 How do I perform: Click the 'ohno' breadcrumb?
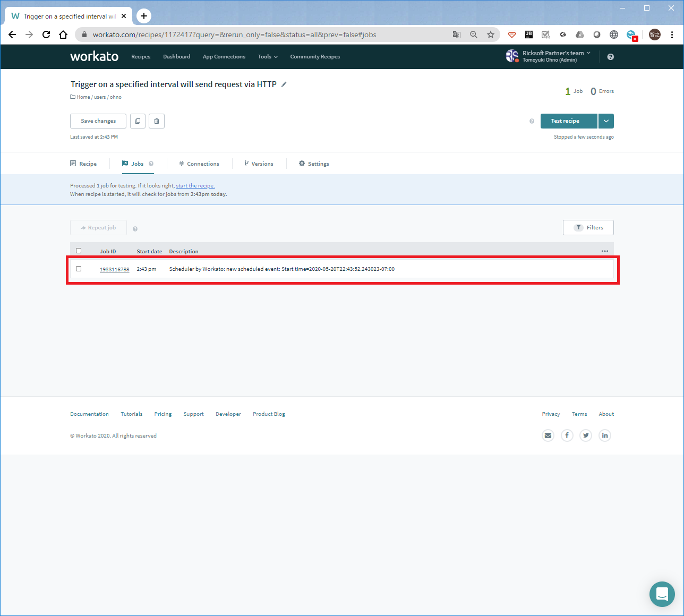point(116,97)
